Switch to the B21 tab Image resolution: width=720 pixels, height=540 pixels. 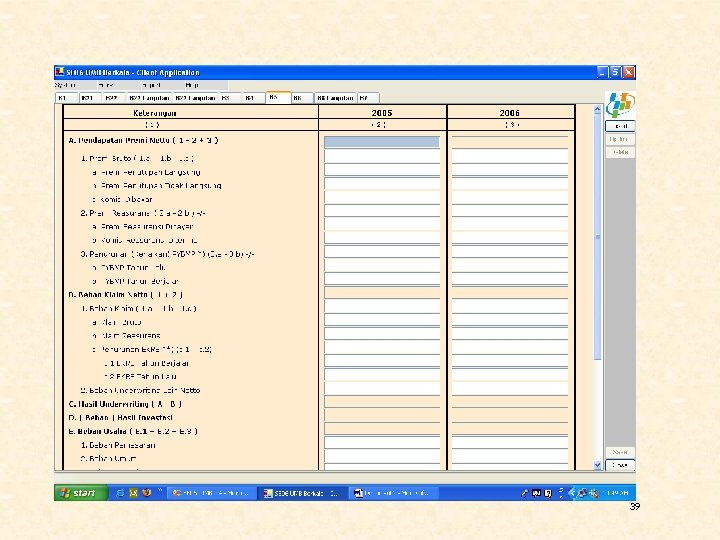click(x=90, y=98)
